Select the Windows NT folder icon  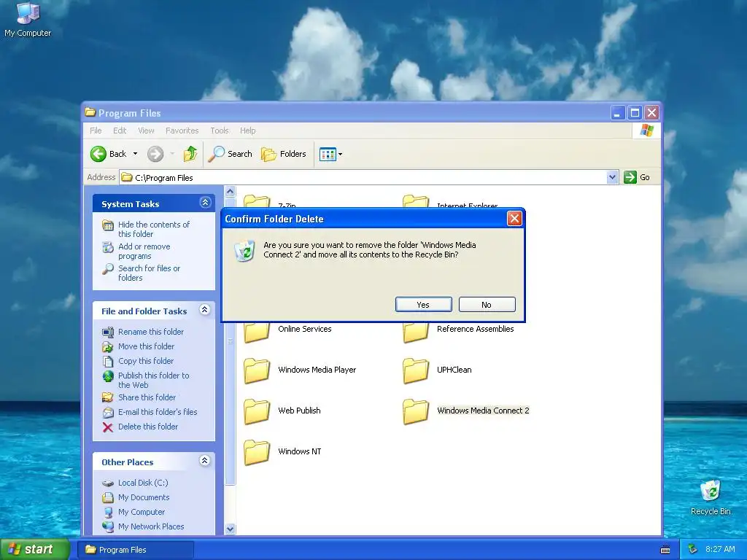[257, 452]
